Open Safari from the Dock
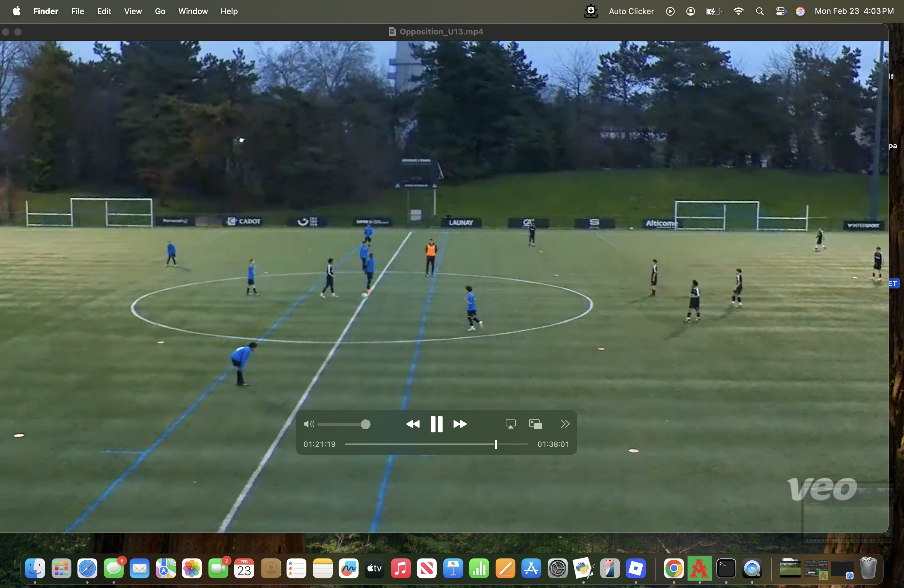The width and height of the screenshot is (904, 588). coord(87,568)
